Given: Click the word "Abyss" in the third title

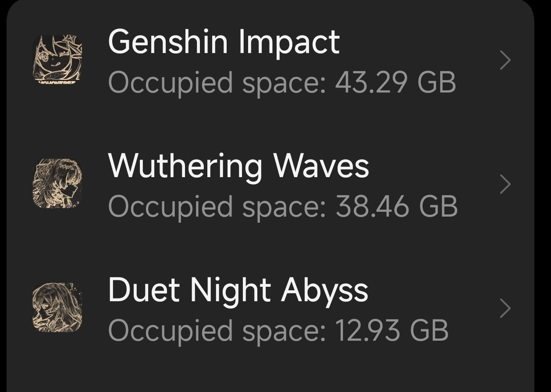Looking at the screenshot, I should coord(324,290).
